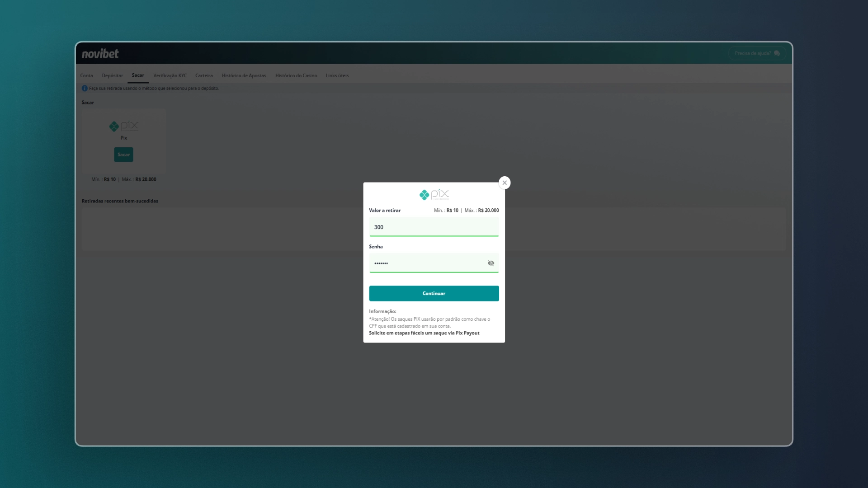
Task: Select the Sacar tab
Action: (x=138, y=75)
